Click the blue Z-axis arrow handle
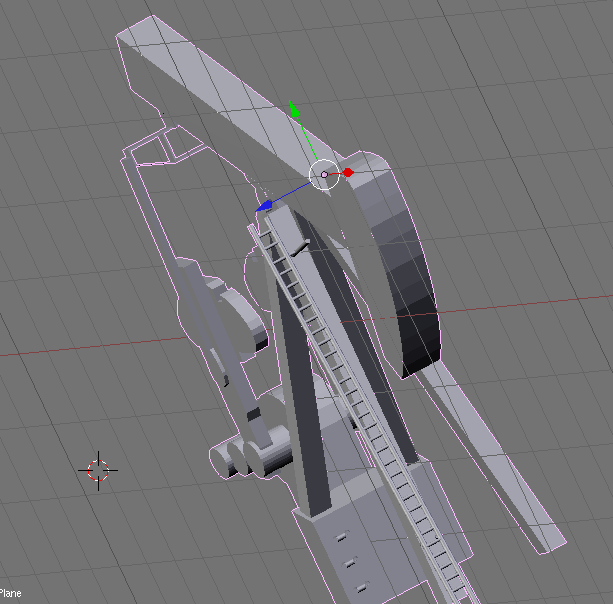This screenshot has width=613, height=604. click(x=264, y=206)
